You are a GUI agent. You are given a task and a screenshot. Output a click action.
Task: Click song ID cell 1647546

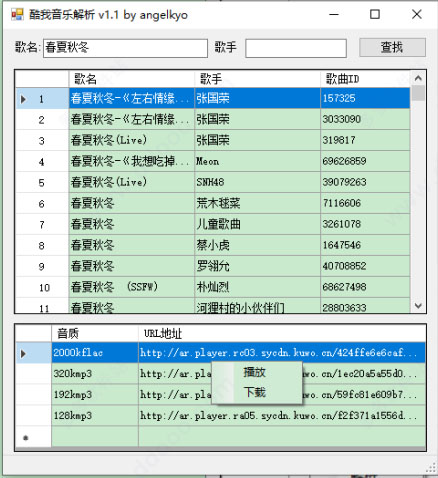pyautogui.click(x=365, y=245)
